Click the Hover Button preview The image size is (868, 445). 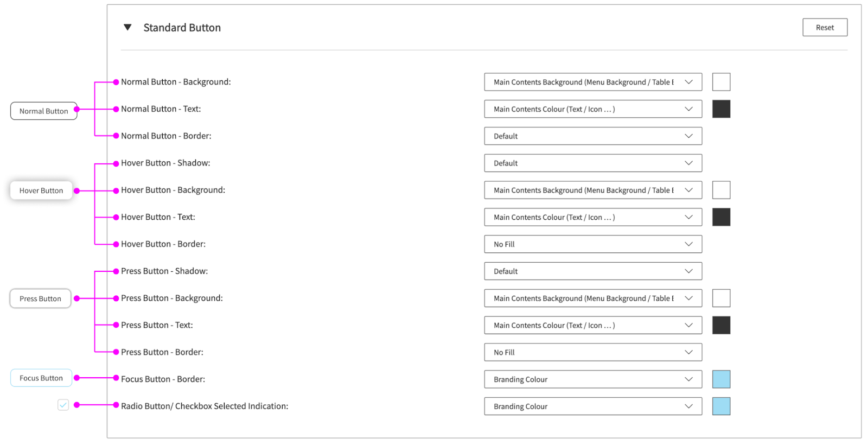41,190
